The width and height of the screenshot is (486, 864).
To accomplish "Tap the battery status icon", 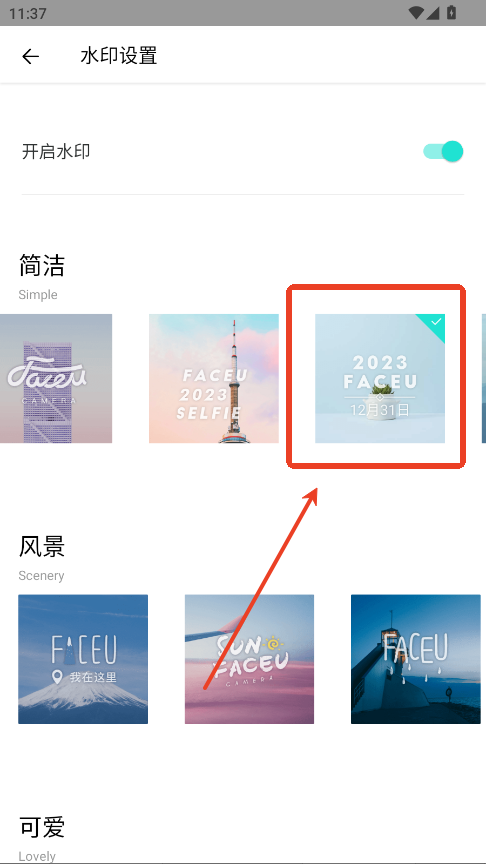I will pyautogui.click(x=451, y=12).
